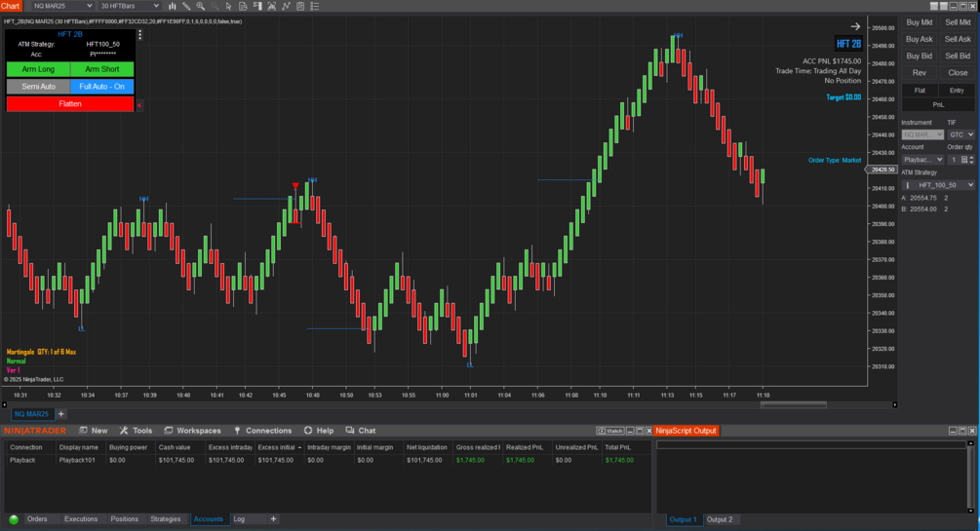
Task: Select the cursor pointer tool icon
Action: [x=229, y=6]
